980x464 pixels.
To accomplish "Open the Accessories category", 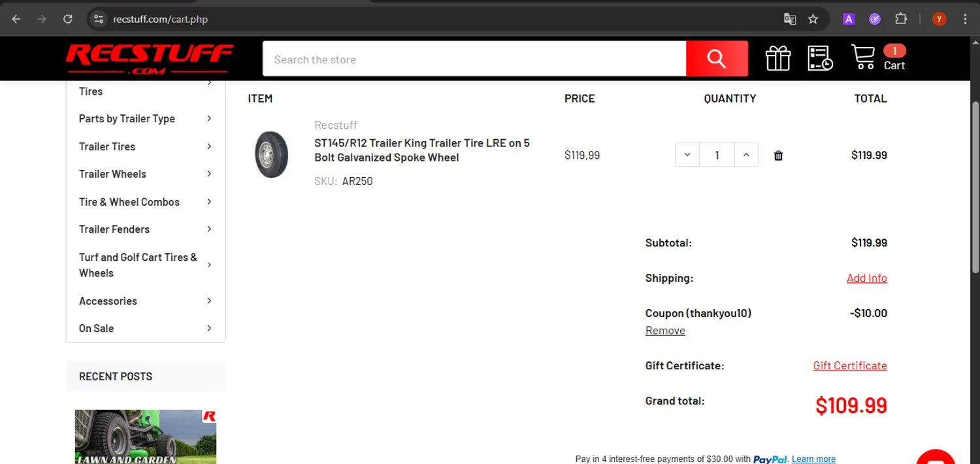I will click(108, 301).
